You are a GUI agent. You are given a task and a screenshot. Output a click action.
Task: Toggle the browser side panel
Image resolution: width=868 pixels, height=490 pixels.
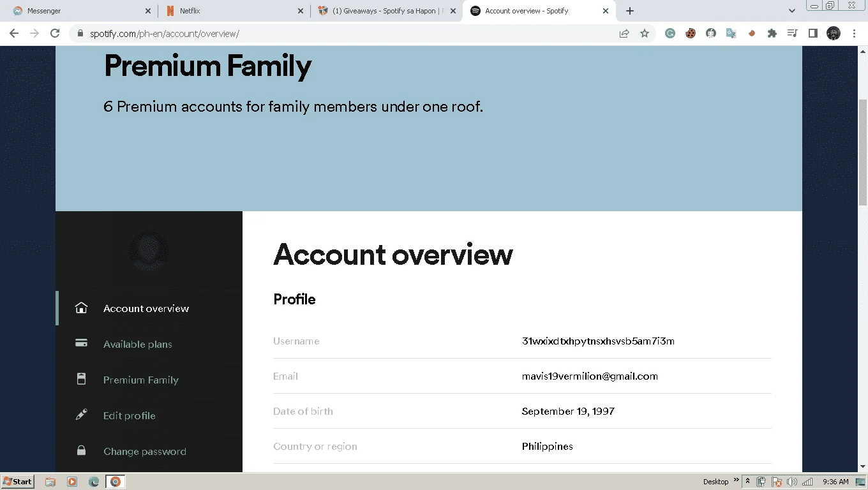[x=813, y=34]
